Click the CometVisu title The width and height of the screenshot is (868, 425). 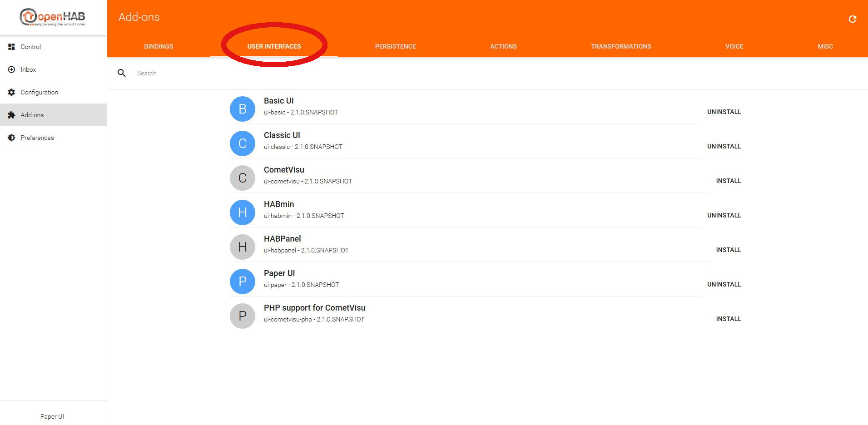tap(284, 170)
